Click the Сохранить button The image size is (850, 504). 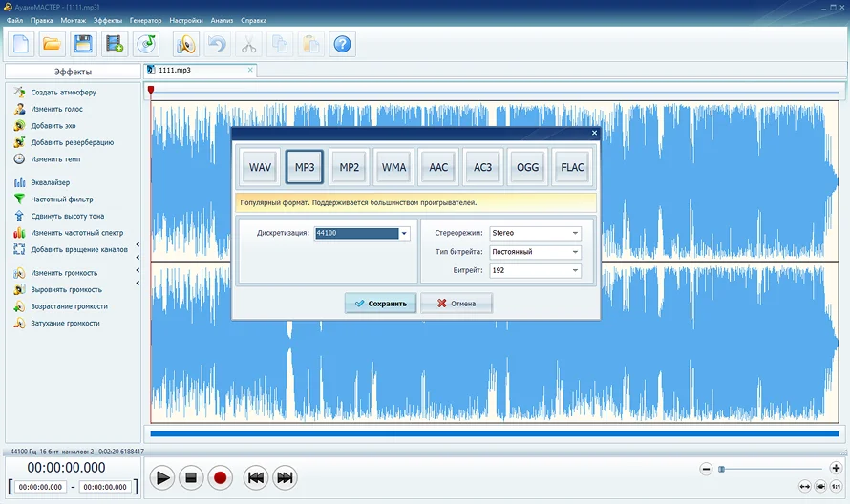[x=380, y=304]
